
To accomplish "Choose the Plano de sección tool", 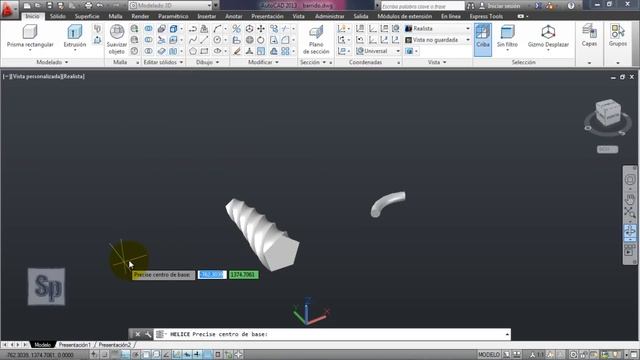I will (316, 40).
